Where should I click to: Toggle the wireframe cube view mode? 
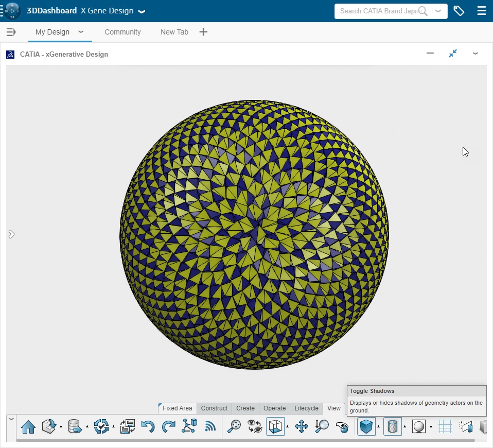click(275, 426)
